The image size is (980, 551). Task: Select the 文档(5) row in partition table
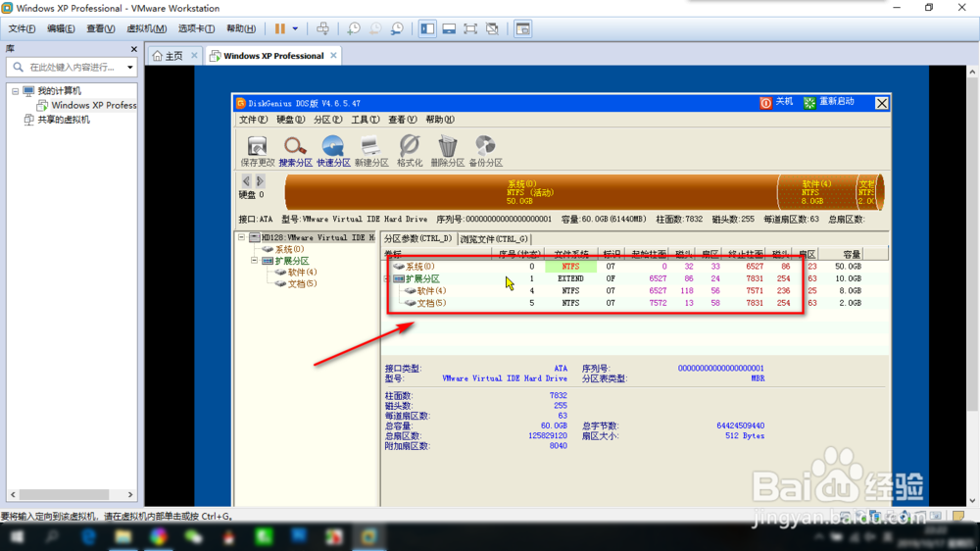coord(633,303)
